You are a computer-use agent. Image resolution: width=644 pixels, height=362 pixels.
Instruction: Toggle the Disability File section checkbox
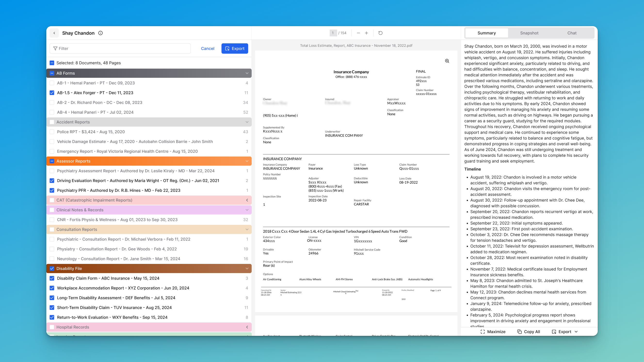click(x=52, y=268)
